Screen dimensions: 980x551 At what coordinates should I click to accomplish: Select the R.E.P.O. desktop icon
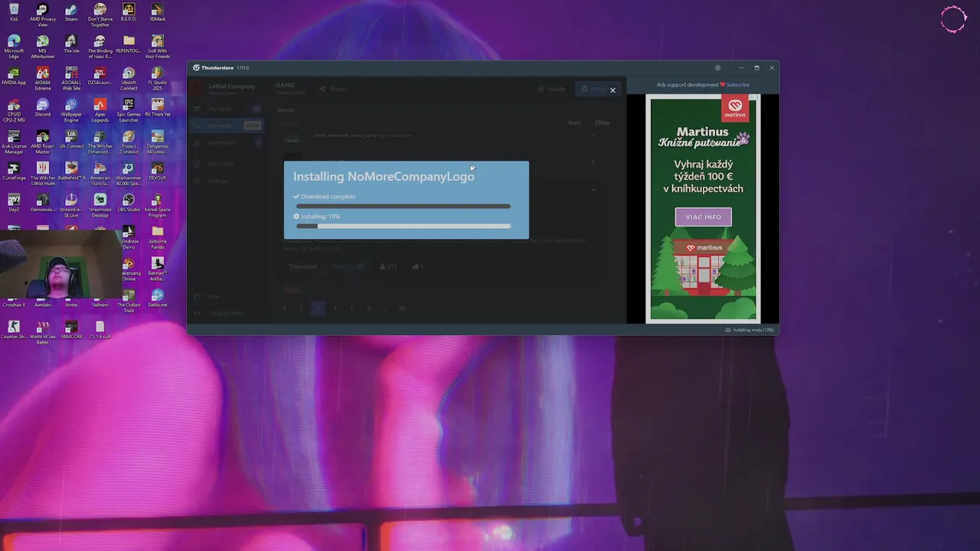click(x=129, y=12)
